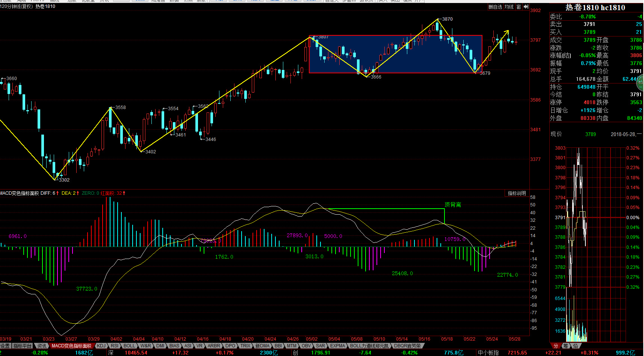This screenshot has height=356, width=644.
Task: Click the 持仓 649048 value
Action: click(x=587, y=87)
